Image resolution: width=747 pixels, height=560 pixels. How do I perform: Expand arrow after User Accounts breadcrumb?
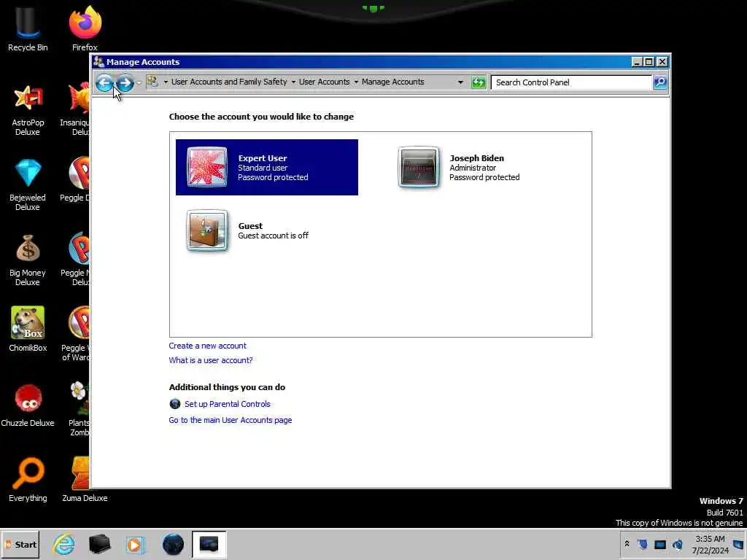pos(356,82)
